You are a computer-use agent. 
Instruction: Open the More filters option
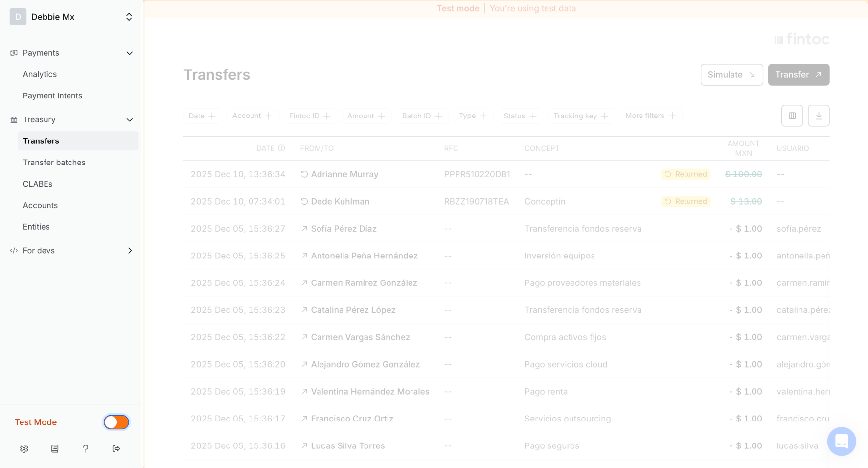pos(650,116)
